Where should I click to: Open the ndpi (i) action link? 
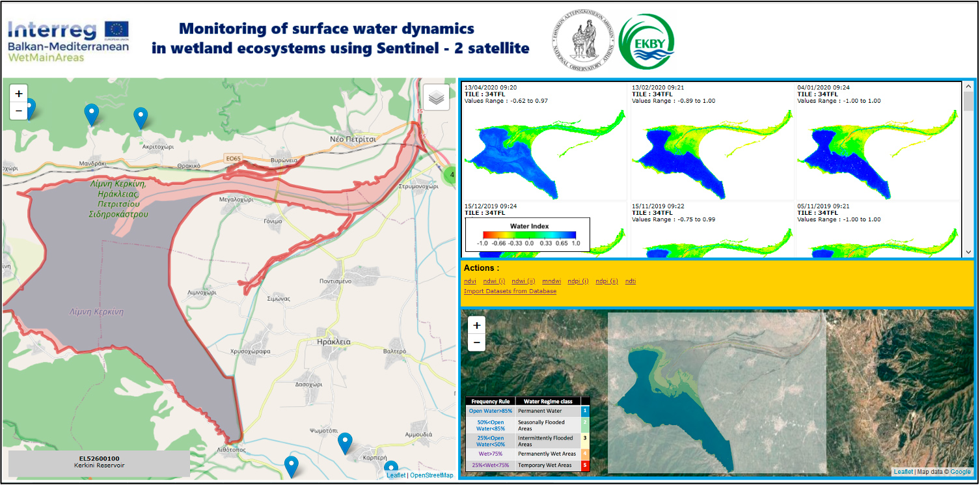(578, 281)
